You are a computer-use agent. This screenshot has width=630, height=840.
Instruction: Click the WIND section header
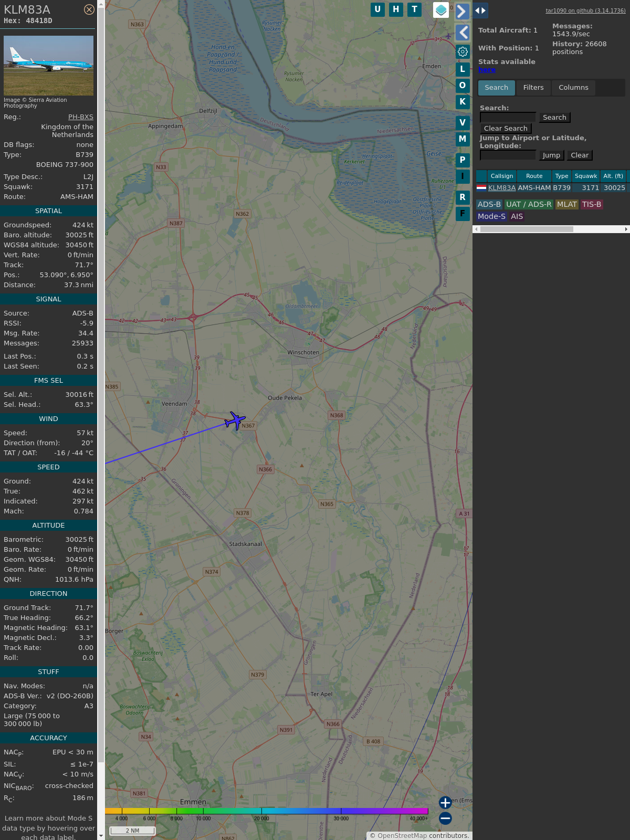click(x=48, y=419)
